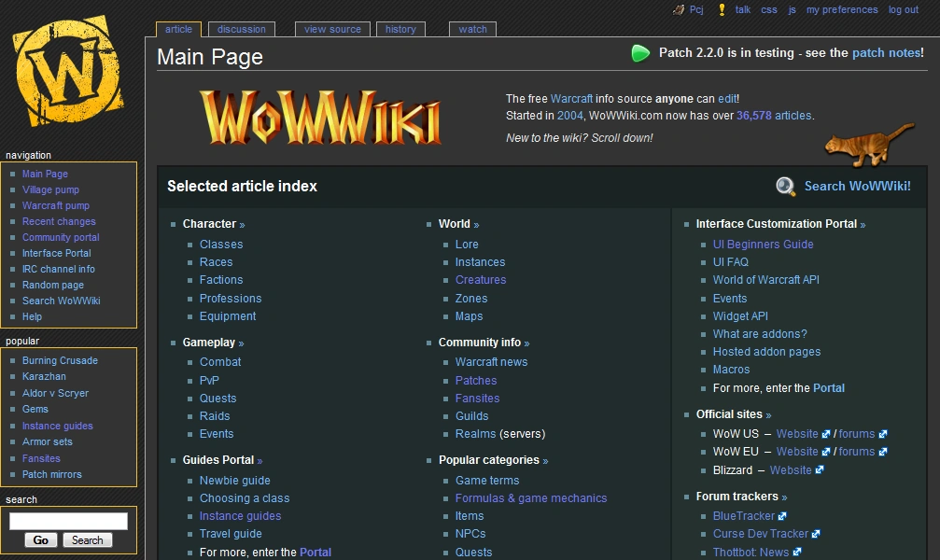Select the watch tab
This screenshot has height=560, width=940.
(x=473, y=29)
